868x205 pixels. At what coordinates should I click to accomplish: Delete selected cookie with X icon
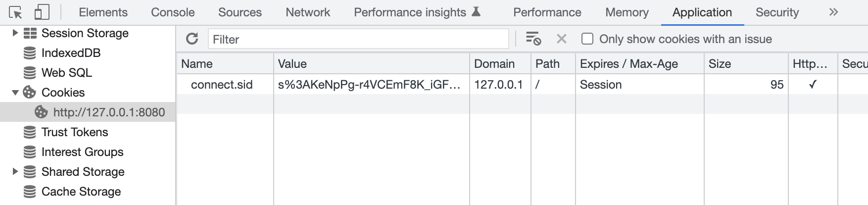click(561, 39)
